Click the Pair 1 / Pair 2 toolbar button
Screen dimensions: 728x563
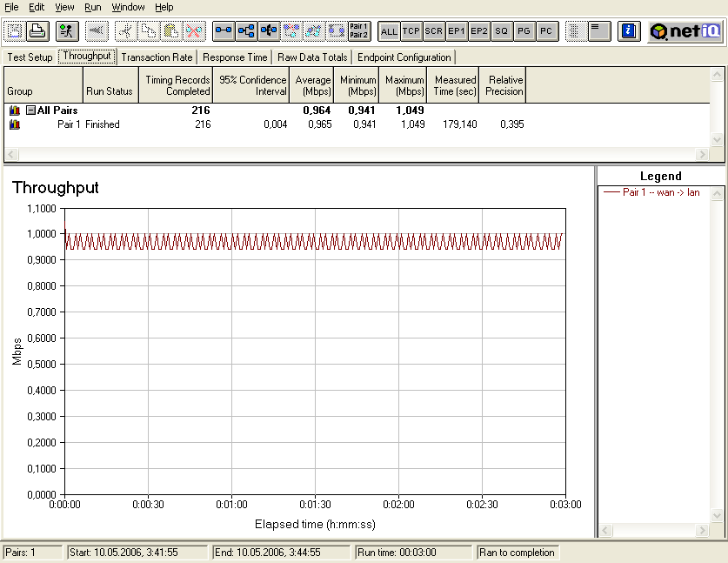pos(358,31)
